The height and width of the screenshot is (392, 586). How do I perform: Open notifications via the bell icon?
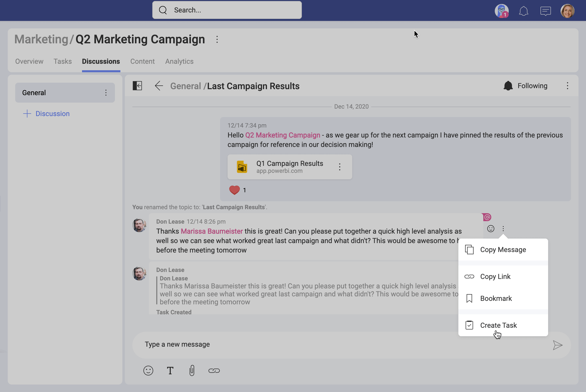coord(524,11)
